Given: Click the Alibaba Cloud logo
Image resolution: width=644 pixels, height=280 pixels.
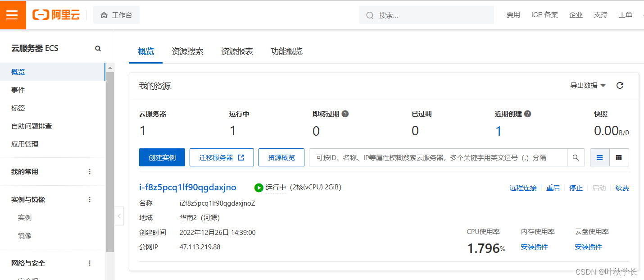Looking at the screenshot, I should point(56,15).
